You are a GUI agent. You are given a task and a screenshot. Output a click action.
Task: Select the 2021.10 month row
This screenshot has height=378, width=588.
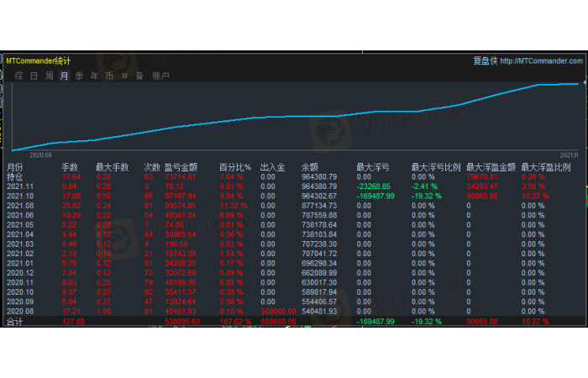pos(18,196)
